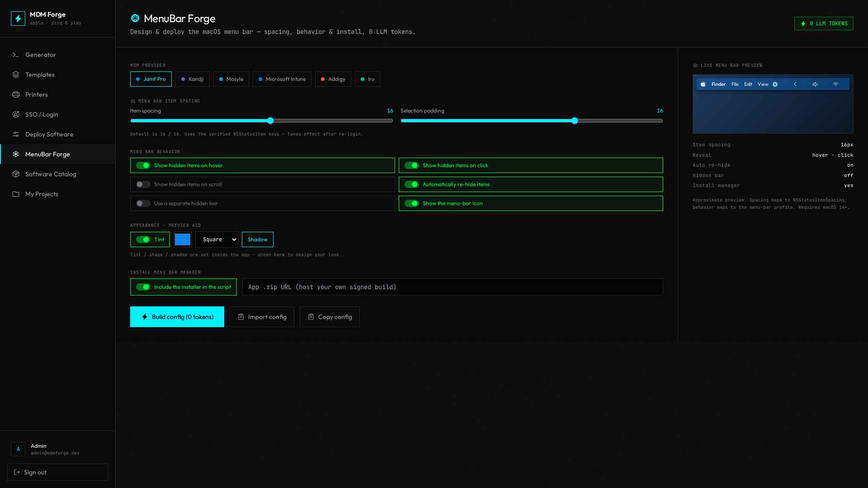
Task: Navigate to SSO / Login
Action: [x=58, y=114]
